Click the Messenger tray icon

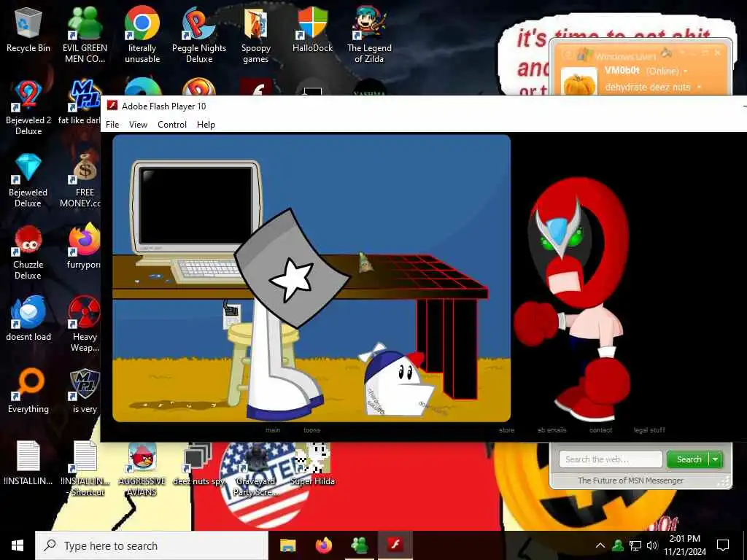(618, 545)
